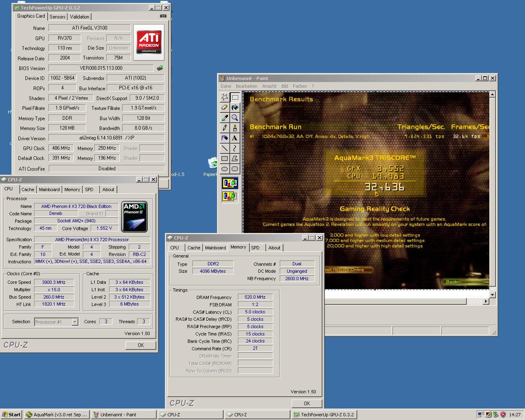Pick the Pencil tool in Paint
The image size is (525, 420).
click(225, 128)
